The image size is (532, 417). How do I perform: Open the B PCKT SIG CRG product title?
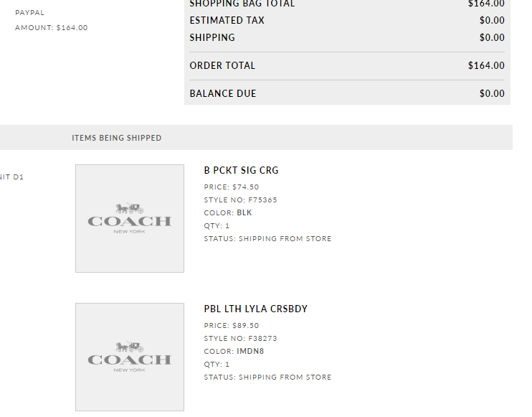tap(241, 171)
